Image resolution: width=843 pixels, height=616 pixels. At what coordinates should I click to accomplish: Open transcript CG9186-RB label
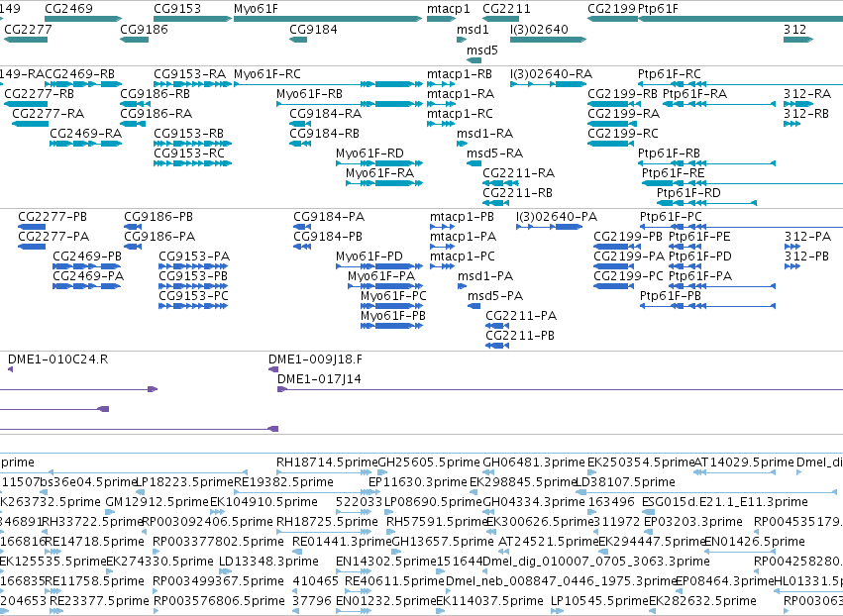tap(155, 93)
